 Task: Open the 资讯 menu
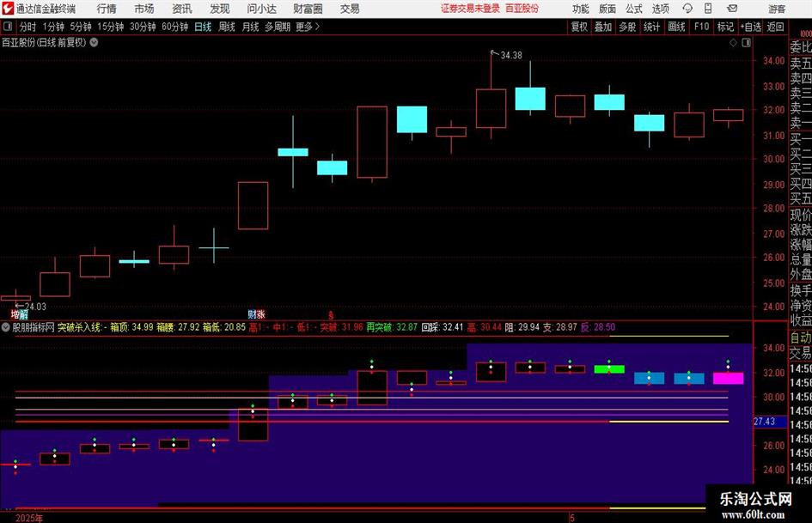point(182,9)
